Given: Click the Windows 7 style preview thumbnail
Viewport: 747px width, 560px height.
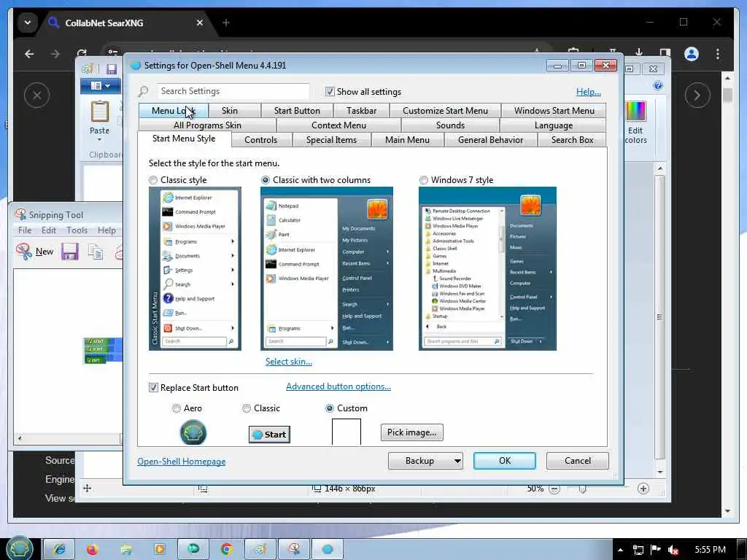Looking at the screenshot, I should (487, 268).
